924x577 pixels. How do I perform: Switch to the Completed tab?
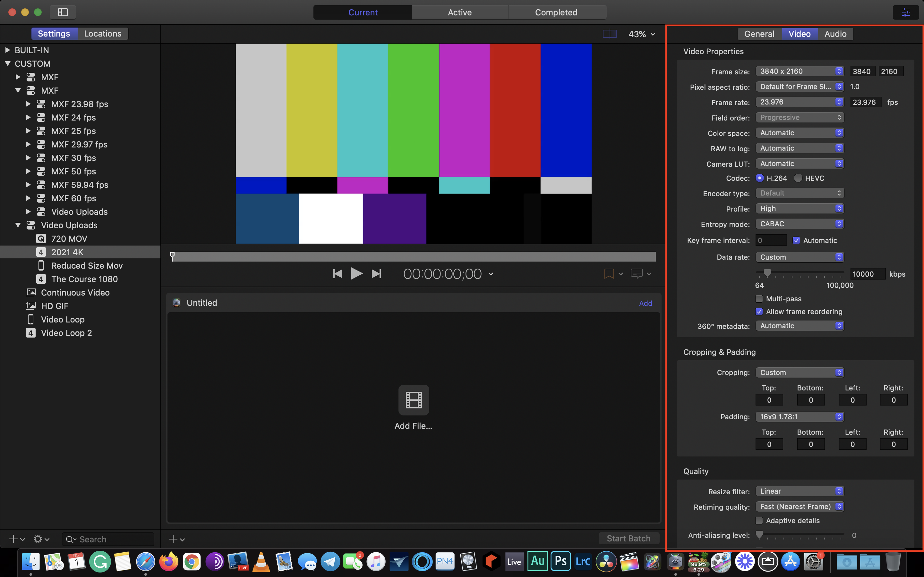pyautogui.click(x=556, y=12)
